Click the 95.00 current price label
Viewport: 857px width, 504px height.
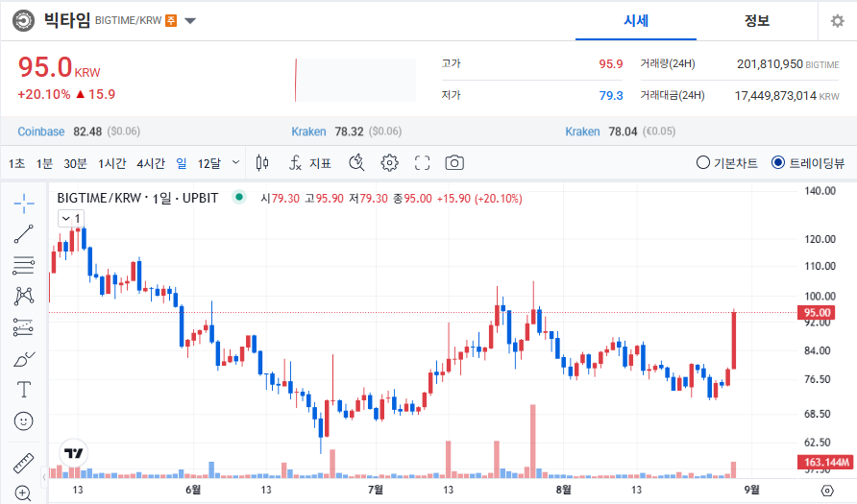817,312
